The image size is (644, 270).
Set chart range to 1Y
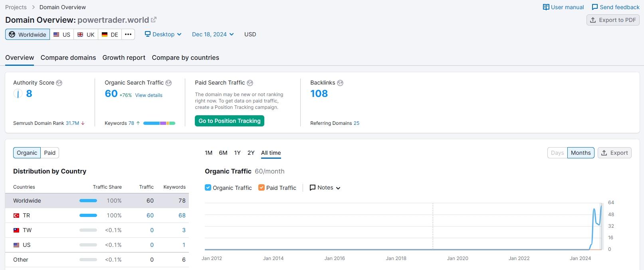(x=237, y=153)
